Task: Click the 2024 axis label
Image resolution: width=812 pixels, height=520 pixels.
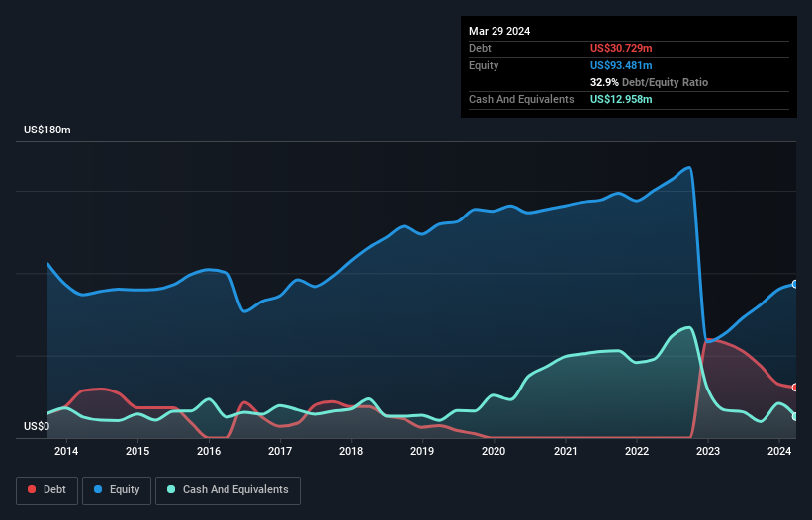Action: tap(778, 451)
